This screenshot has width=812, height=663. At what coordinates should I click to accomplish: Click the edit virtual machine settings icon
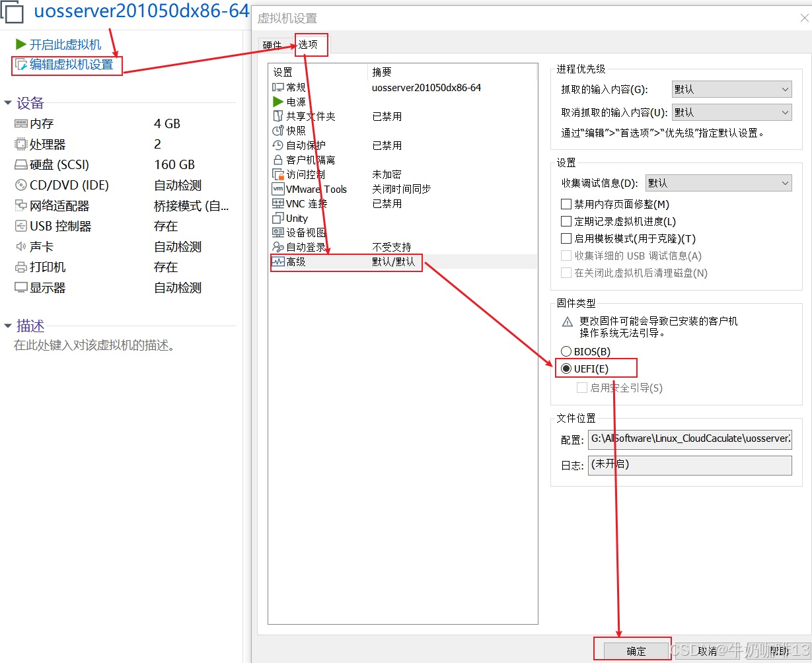(21, 65)
